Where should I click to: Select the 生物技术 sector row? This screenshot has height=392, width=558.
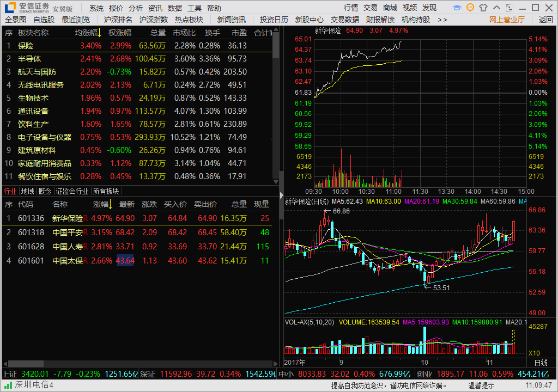pos(137,98)
